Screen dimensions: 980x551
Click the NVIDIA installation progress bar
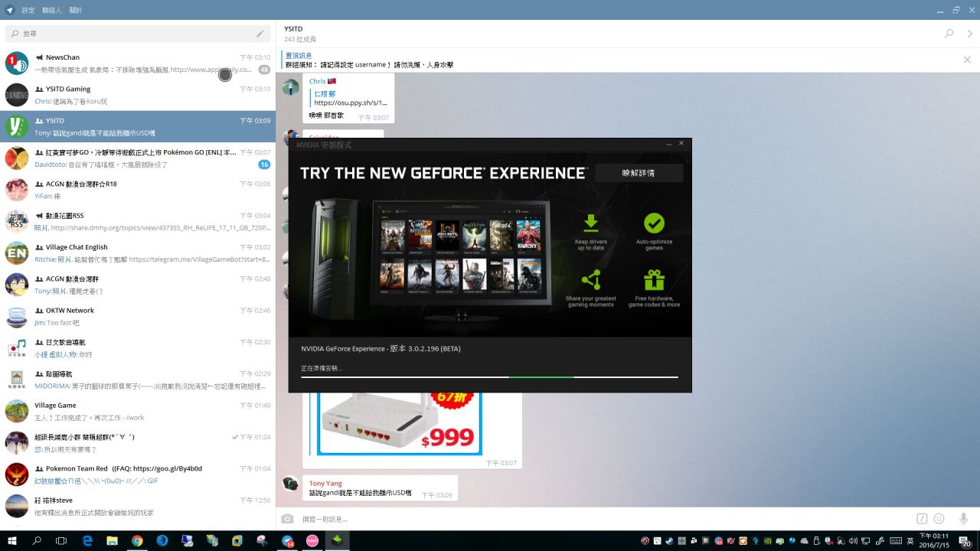click(489, 377)
